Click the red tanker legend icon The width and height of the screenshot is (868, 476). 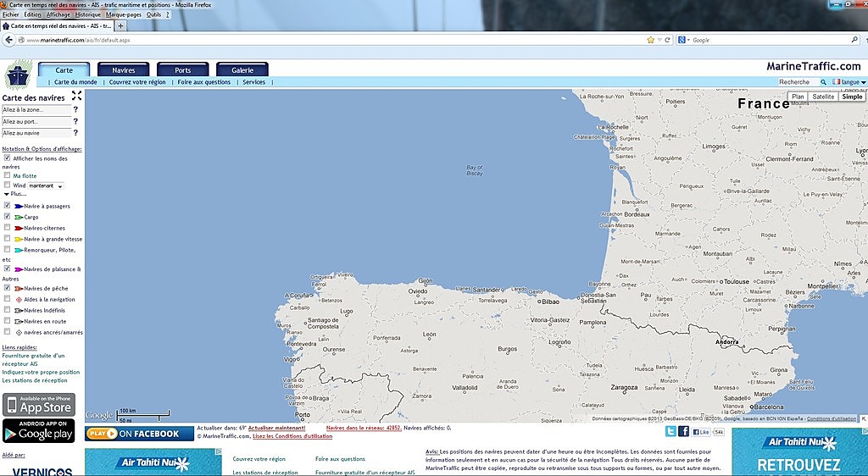click(x=19, y=228)
